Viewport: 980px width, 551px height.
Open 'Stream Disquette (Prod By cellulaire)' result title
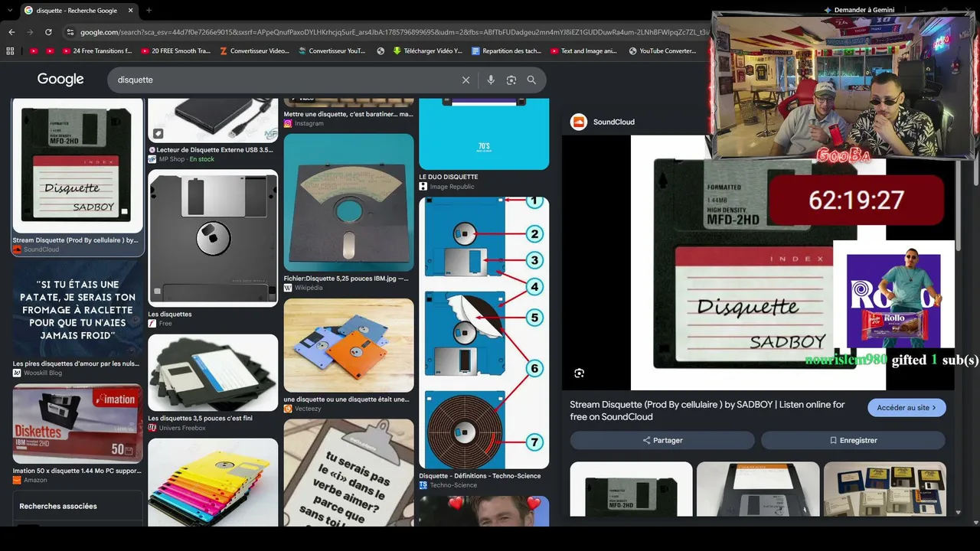pos(76,240)
